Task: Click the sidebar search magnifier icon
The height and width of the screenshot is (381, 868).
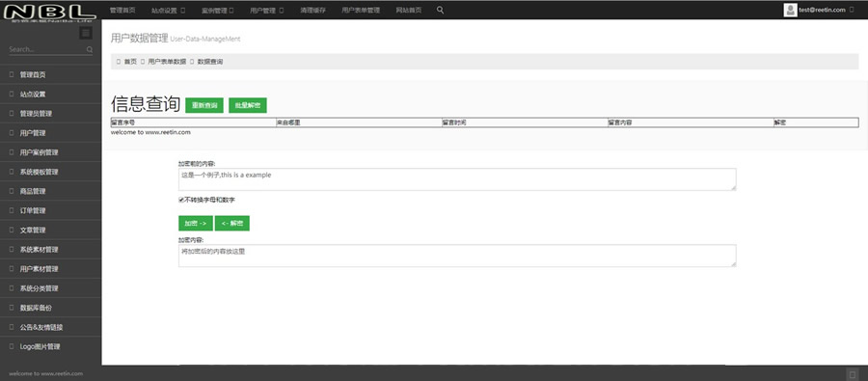Action: click(90, 50)
